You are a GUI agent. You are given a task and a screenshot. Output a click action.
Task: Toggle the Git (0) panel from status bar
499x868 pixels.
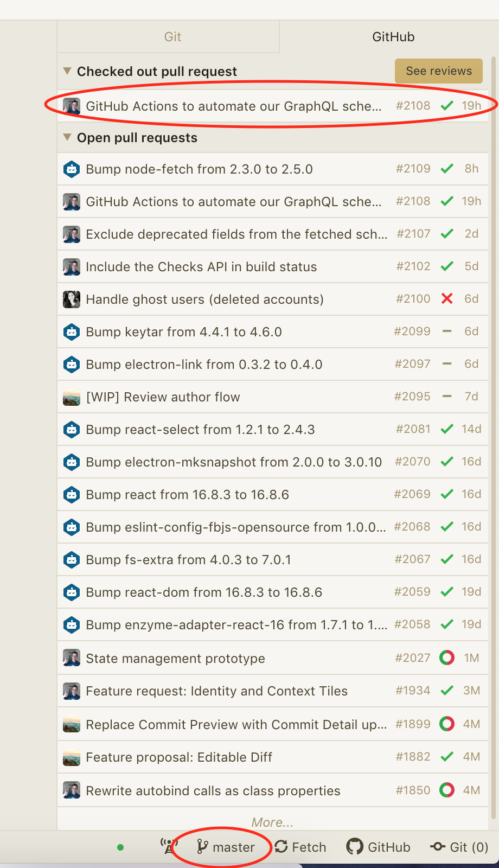click(459, 847)
